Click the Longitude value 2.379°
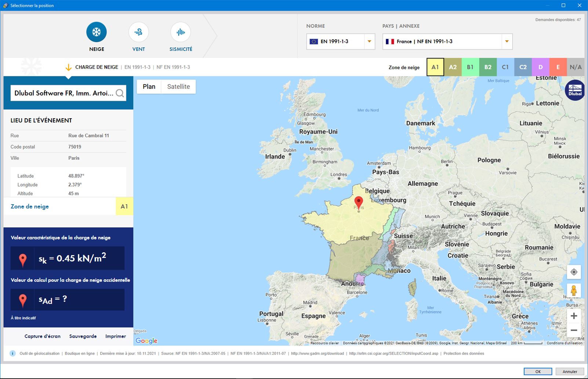Viewport: 588px width, 379px height. pyautogui.click(x=75, y=185)
